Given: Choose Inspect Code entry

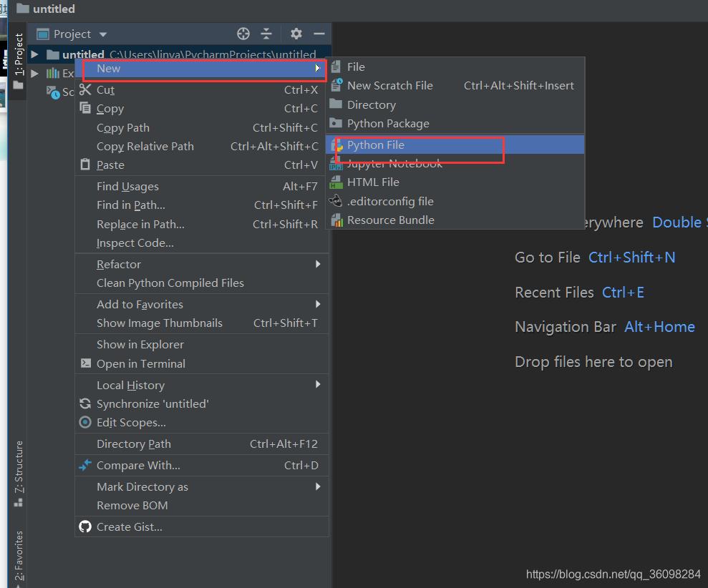Looking at the screenshot, I should (x=202, y=242).
